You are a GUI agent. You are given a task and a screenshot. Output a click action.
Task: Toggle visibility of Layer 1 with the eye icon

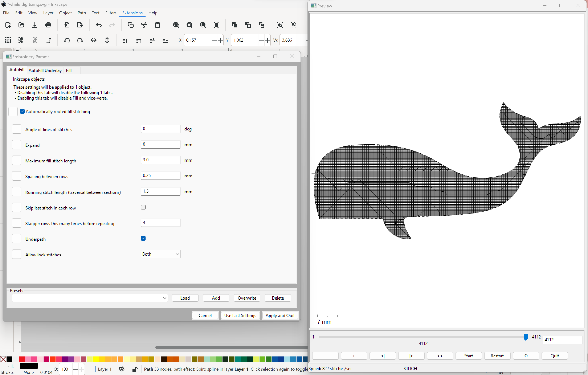(x=122, y=369)
